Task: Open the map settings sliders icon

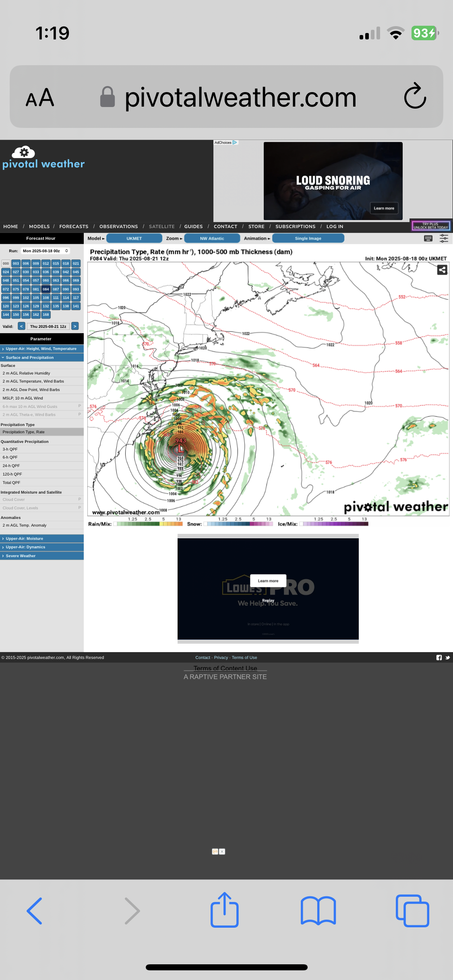Action: tap(444, 238)
